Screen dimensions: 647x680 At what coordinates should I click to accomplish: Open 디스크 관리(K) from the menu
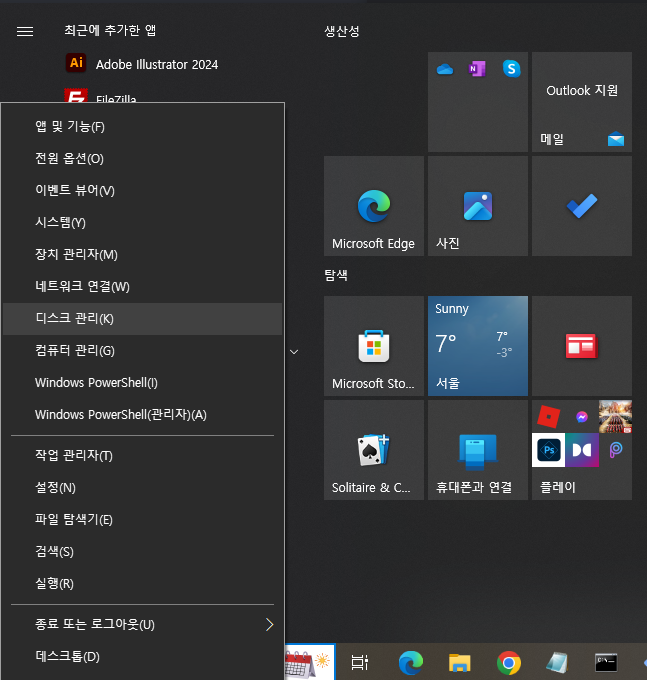143,319
